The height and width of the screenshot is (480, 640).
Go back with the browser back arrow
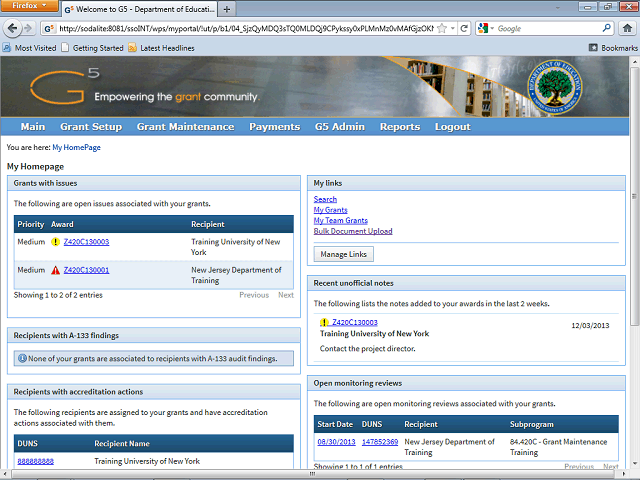pos(12,28)
